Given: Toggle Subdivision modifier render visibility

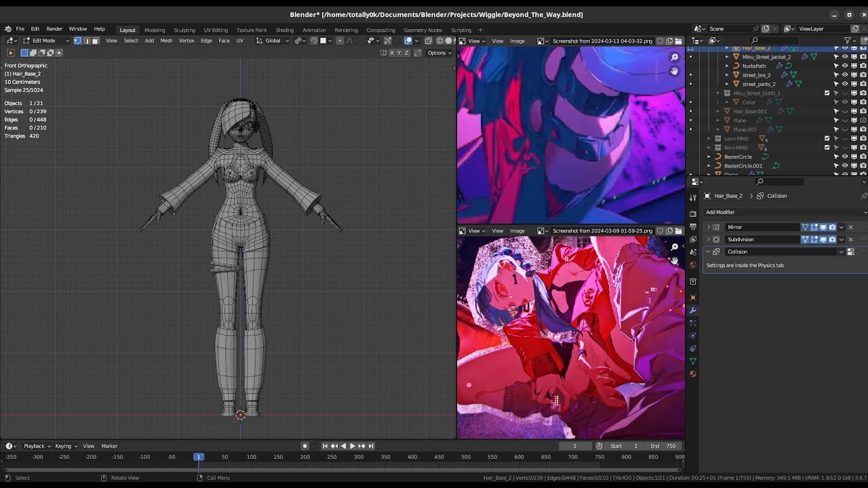Looking at the screenshot, I should (832, 239).
